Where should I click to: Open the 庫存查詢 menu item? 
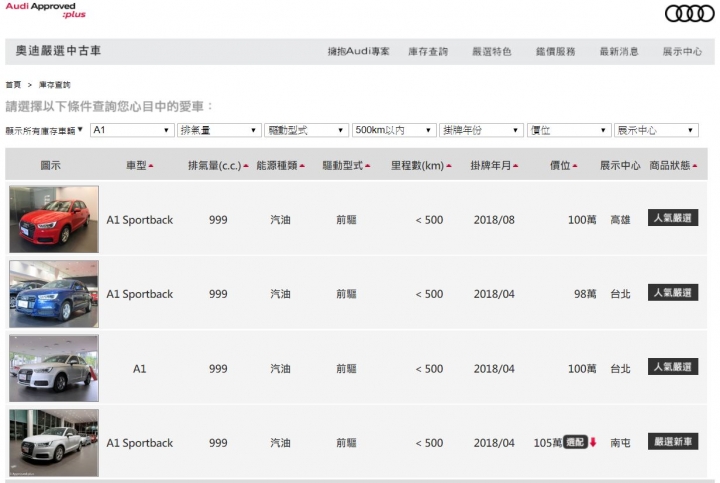[x=428, y=51]
